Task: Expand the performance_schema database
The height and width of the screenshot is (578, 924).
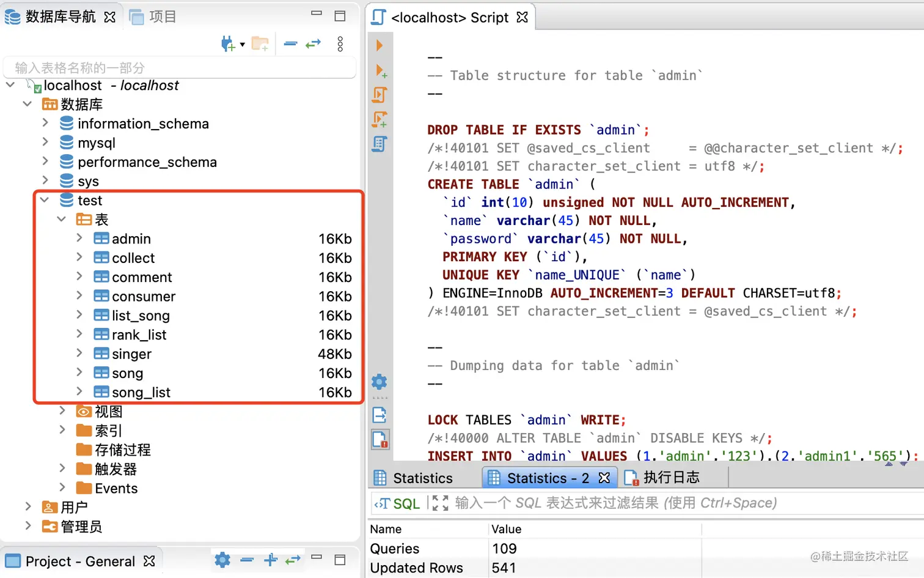Action: tap(45, 161)
